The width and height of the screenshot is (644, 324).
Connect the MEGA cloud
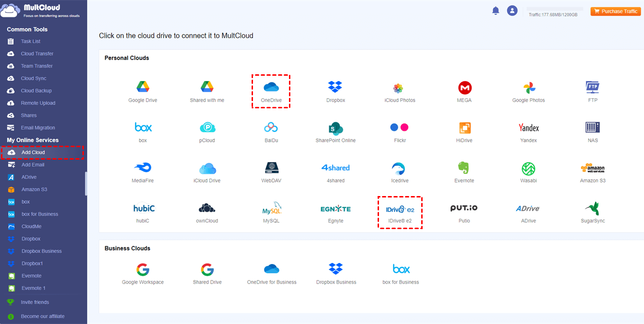point(464,92)
